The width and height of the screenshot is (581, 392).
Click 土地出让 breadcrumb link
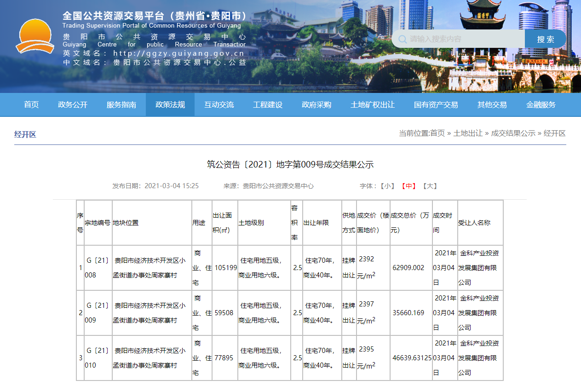(468, 133)
